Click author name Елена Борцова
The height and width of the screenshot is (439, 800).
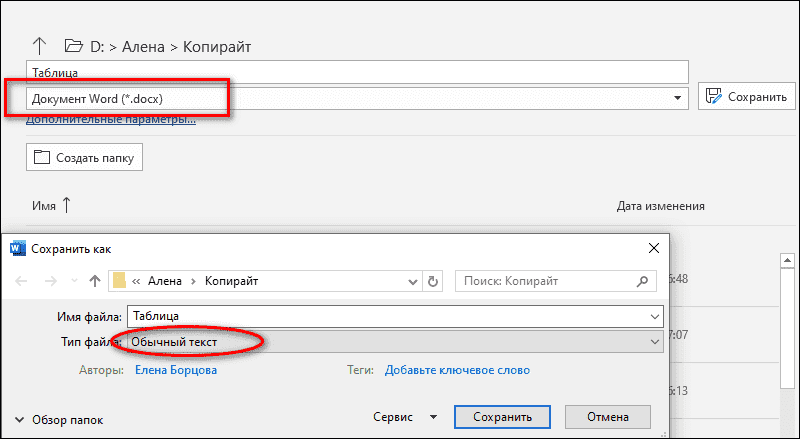(x=176, y=370)
